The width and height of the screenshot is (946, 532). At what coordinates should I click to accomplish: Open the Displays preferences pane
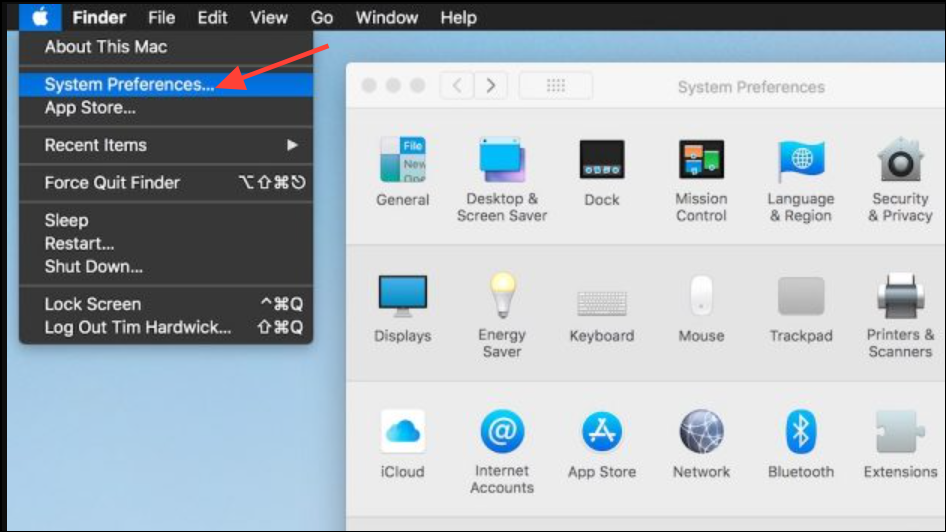(402, 308)
